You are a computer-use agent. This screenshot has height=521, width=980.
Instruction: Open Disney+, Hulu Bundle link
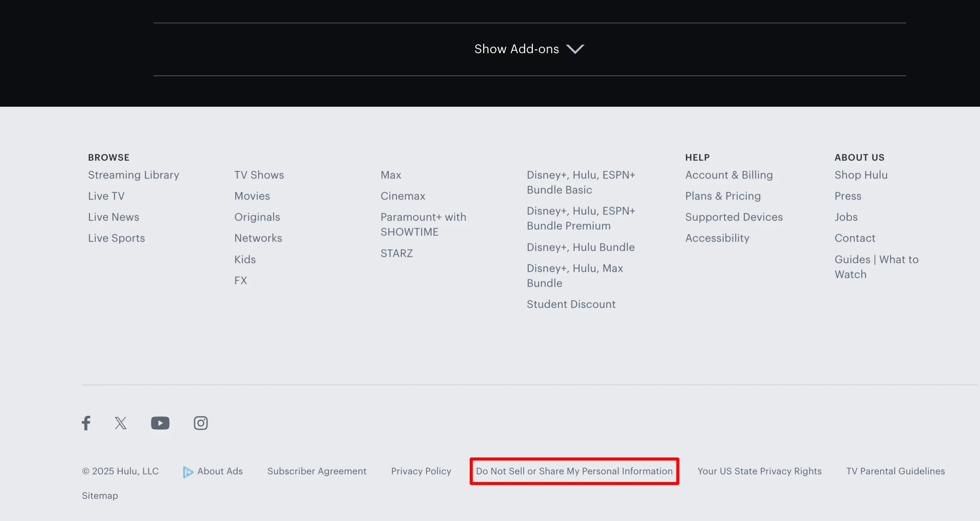(580, 247)
